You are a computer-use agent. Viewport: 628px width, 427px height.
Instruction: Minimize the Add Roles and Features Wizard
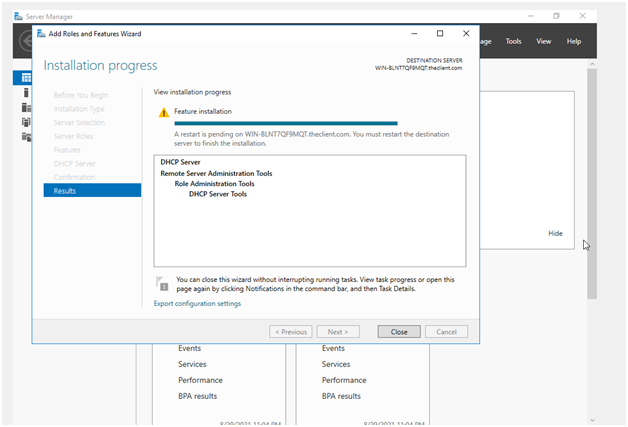click(414, 34)
